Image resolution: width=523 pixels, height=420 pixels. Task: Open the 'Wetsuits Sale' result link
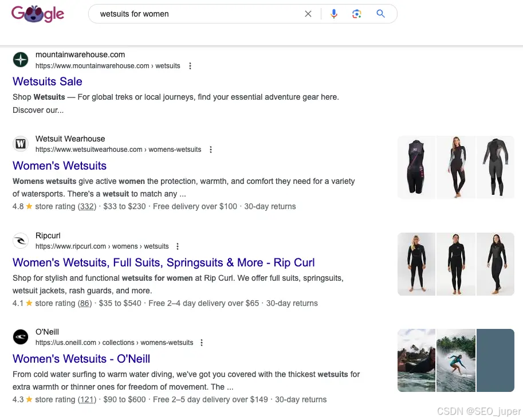pyautogui.click(x=48, y=81)
